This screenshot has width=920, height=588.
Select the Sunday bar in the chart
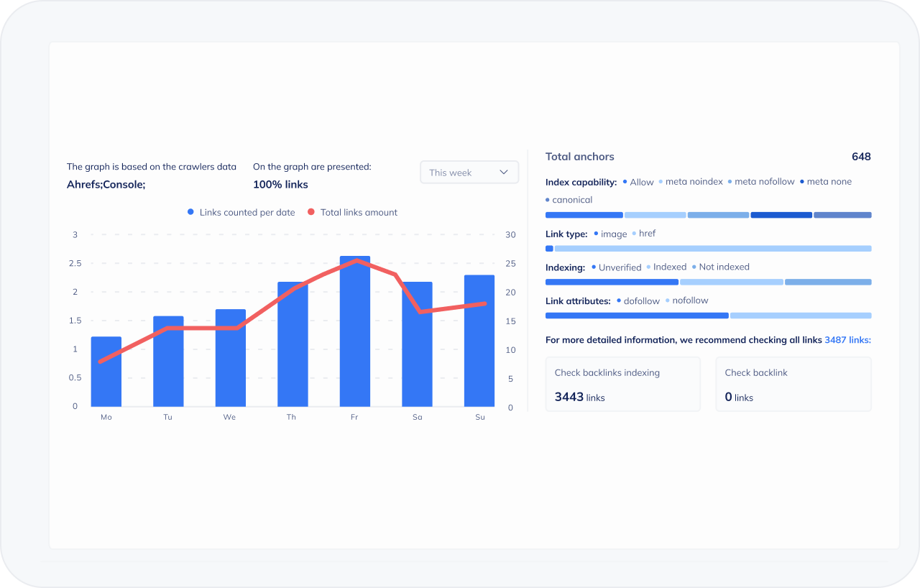coord(479,341)
